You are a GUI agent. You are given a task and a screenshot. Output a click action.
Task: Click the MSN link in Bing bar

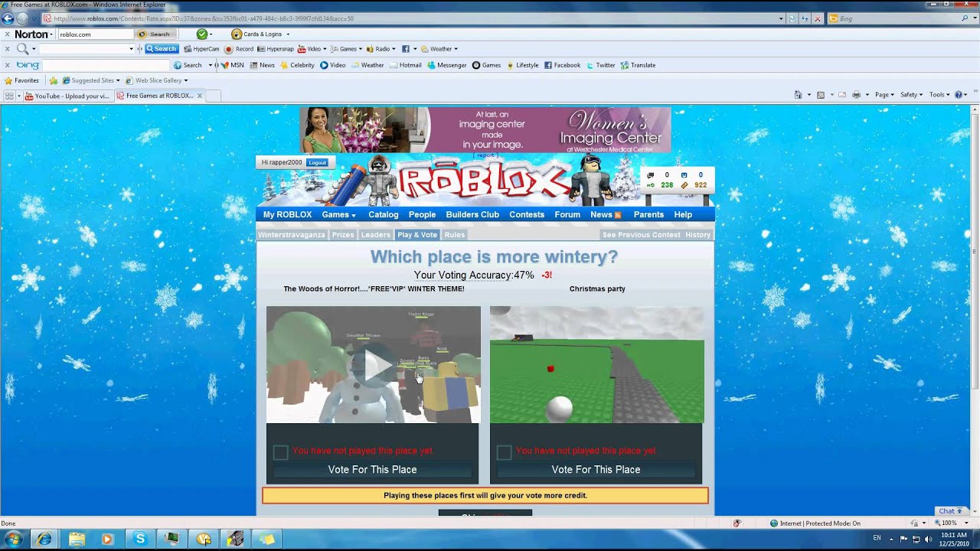tap(232, 65)
